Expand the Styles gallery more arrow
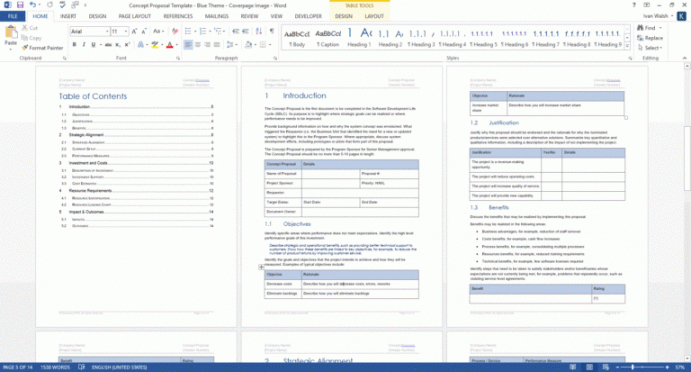The height and width of the screenshot is (372, 691). tap(627, 46)
